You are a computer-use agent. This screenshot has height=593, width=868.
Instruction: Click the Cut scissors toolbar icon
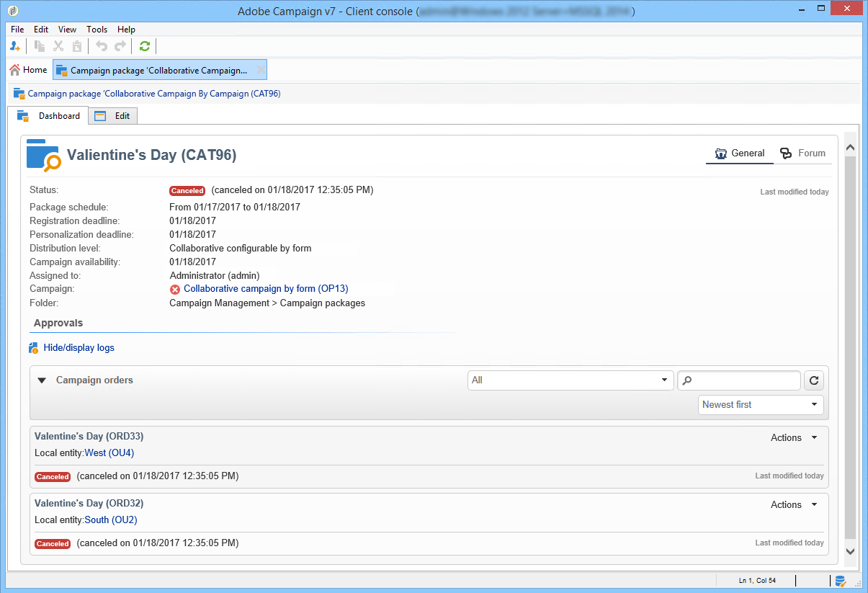pos(58,46)
